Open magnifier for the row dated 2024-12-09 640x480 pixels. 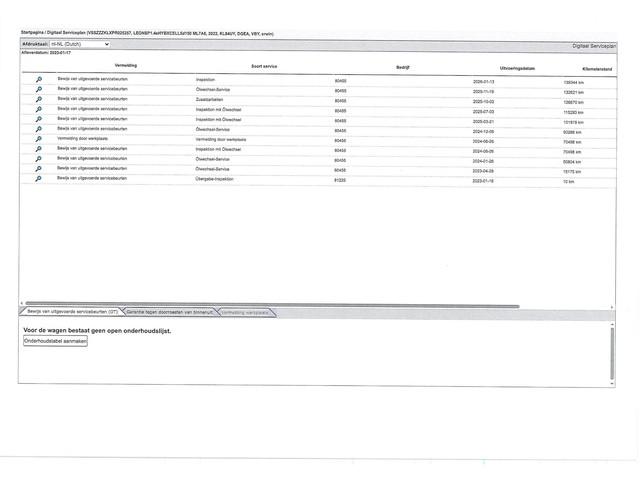click(39, 129)
